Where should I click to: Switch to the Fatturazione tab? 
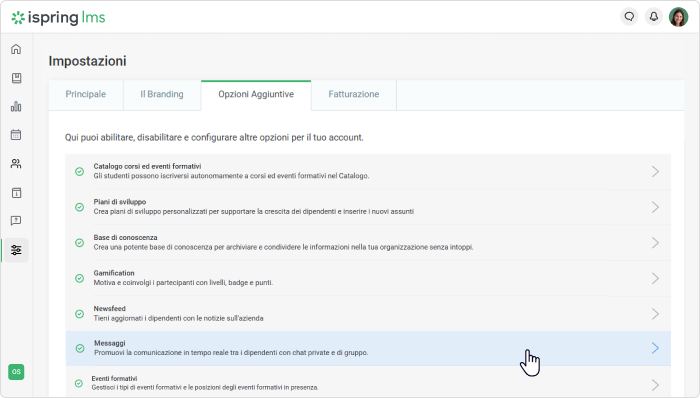tap(354, 95)
